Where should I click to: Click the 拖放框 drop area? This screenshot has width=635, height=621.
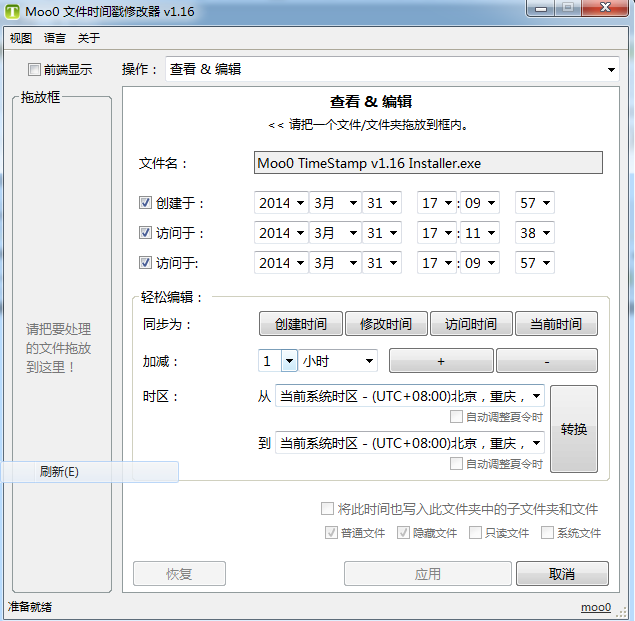pos(62,344)
